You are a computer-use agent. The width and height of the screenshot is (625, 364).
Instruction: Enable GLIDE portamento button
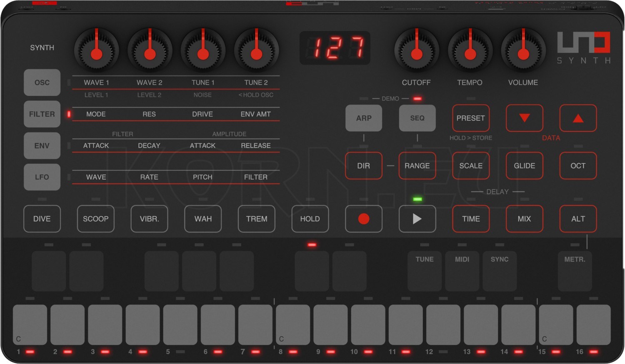coord(524,166)
